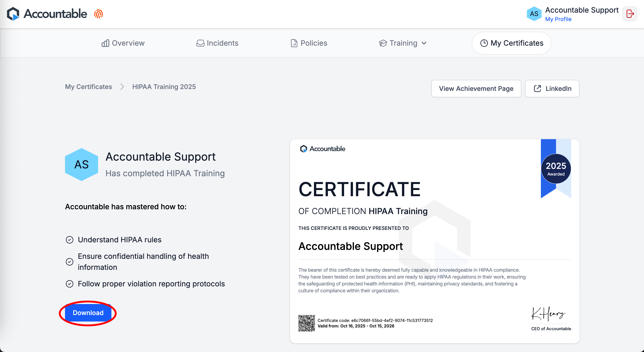The height and width of the screenshot is (352, 644).
Task: Select the My Certificates tab
Action: click(x=511, y=43)
